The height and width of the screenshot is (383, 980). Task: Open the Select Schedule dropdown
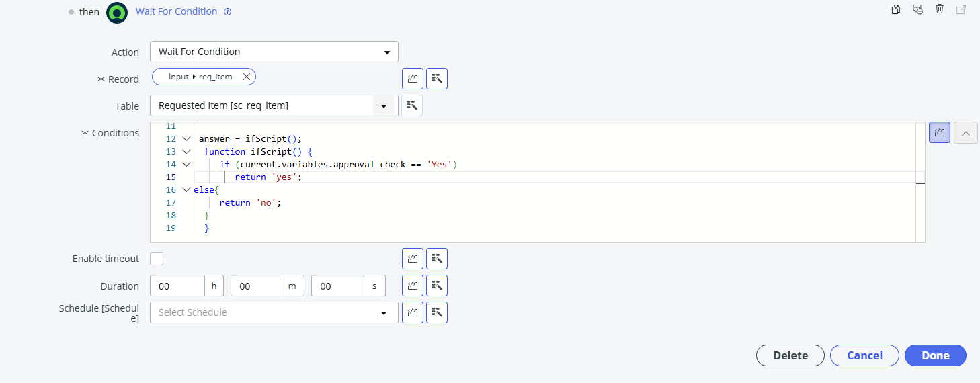pos(274,312)
